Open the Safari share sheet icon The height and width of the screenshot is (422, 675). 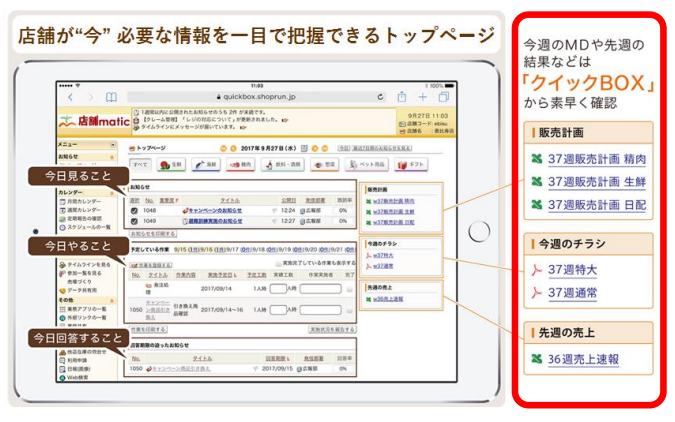[x=402, y=96]
